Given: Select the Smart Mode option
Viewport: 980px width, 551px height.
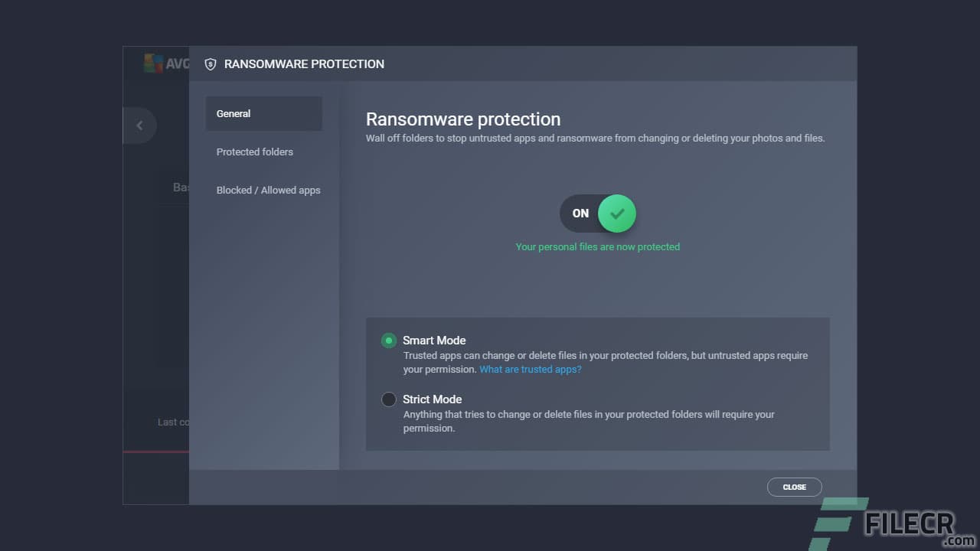Looking at the screenshot, I should point(434,340).
